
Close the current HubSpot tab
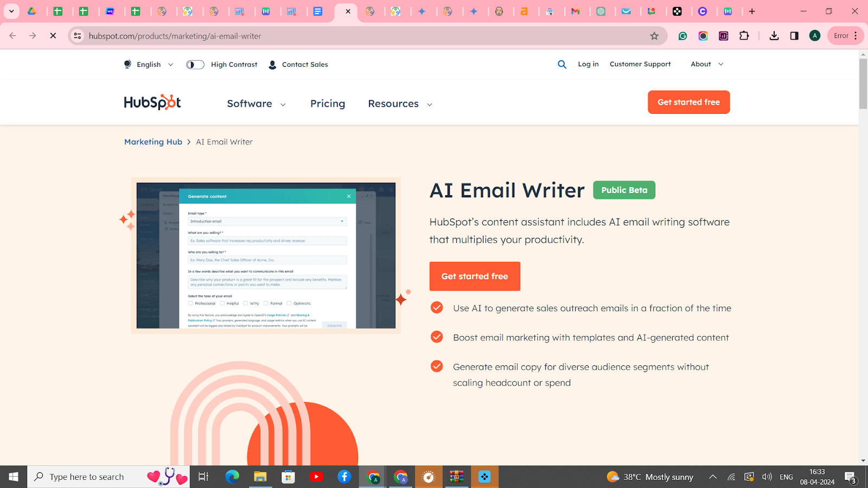coord(348,11)
